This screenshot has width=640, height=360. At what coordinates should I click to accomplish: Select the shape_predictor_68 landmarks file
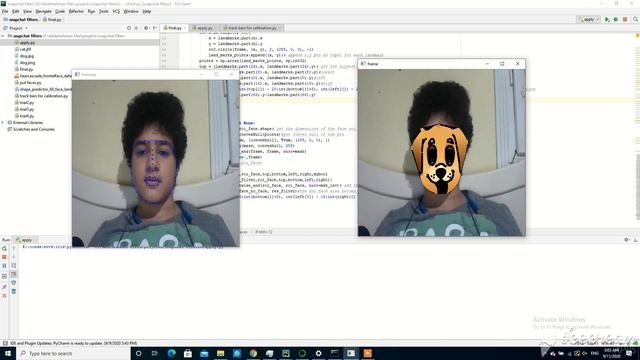click(x=43, y=89)
